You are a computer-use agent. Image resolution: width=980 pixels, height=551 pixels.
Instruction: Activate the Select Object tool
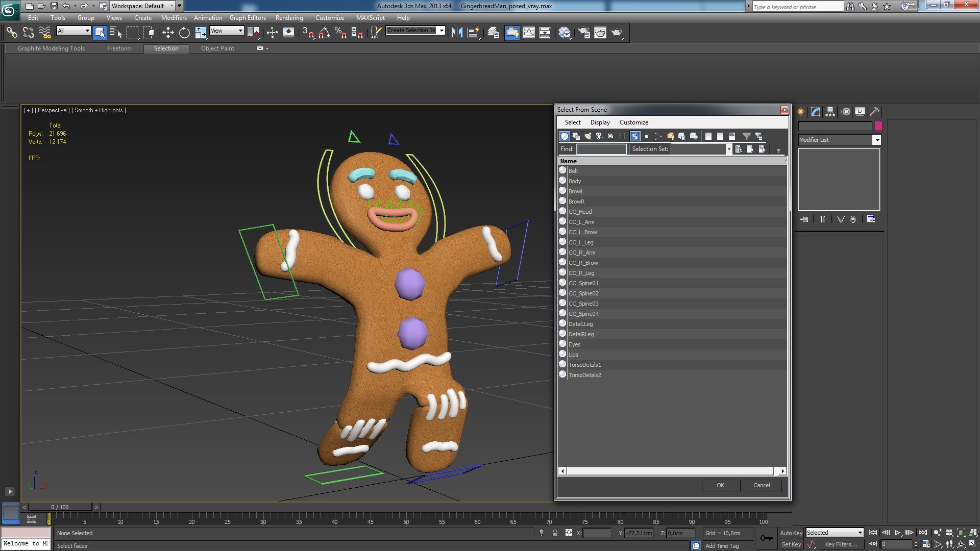coord(100,33)
